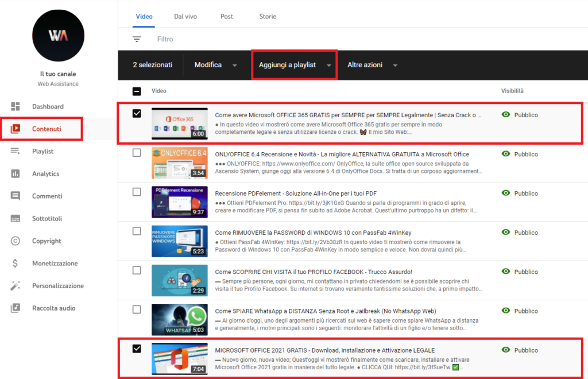Check the RIMUOVERE la PASSWORD video checkbox
Screen dimensions: 588x379
(137, 231)
